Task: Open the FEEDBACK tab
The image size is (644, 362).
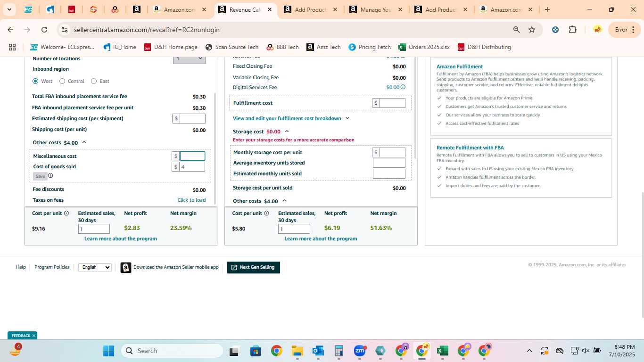Action: [21, 336]
